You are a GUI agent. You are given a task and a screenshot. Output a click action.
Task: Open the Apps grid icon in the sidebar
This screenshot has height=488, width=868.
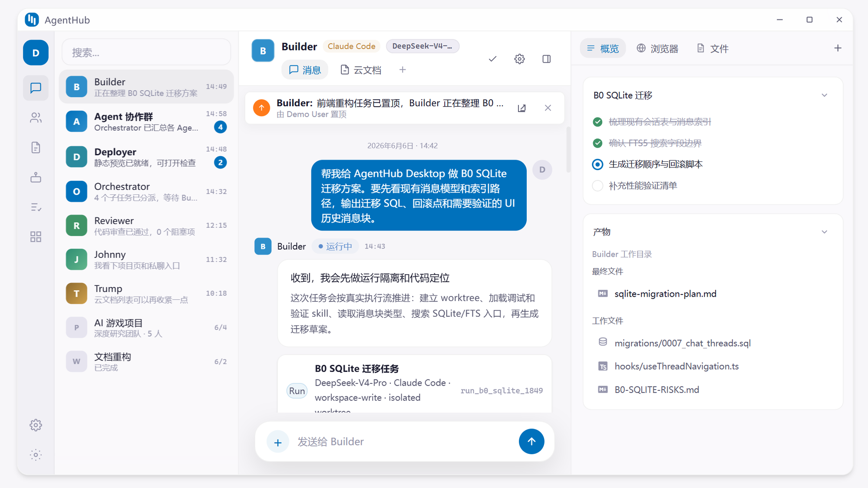click(36, 237)
